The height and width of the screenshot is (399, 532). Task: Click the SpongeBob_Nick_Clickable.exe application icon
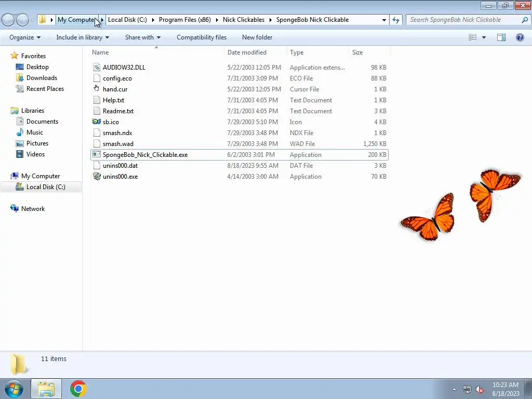[x=97, y=154]
